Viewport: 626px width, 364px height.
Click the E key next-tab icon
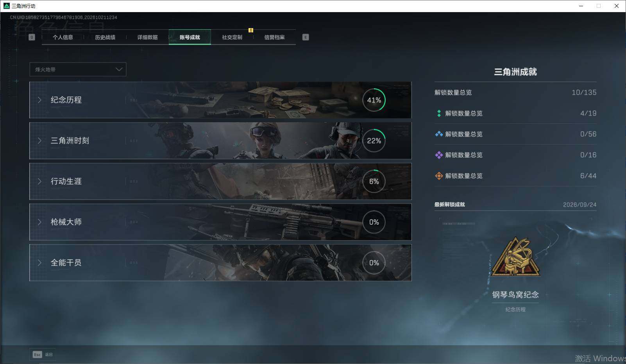pyautogui.click(x=306, y=37)
